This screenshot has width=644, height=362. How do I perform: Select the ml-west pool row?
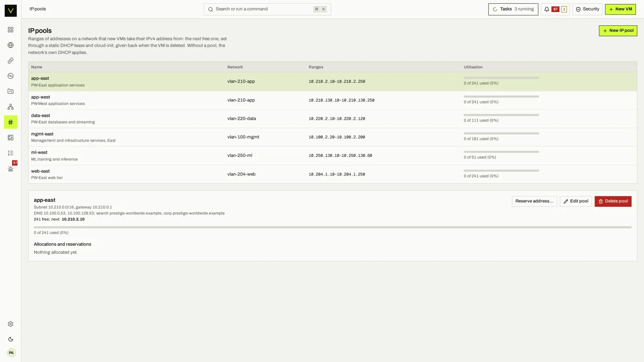pos(332,156)
